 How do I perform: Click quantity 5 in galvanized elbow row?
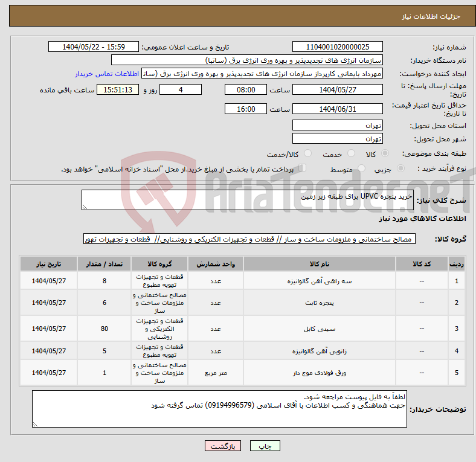point(104,351)
